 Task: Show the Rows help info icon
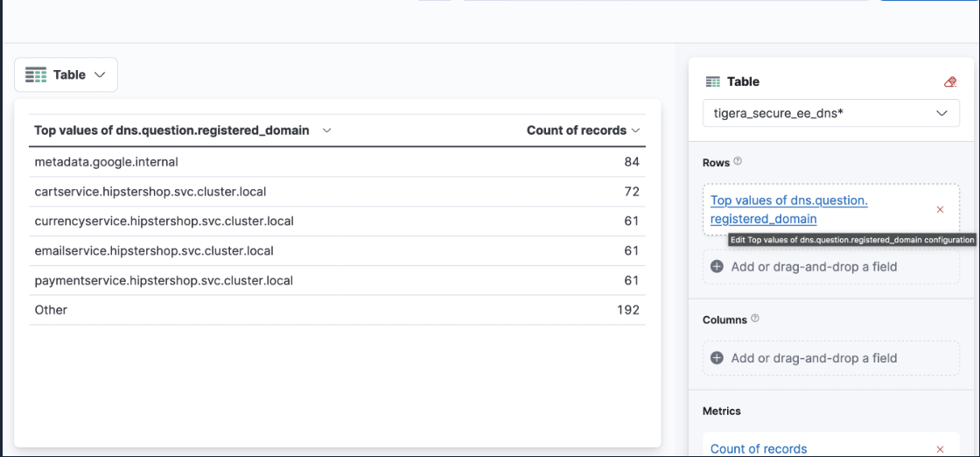point(738,161)
